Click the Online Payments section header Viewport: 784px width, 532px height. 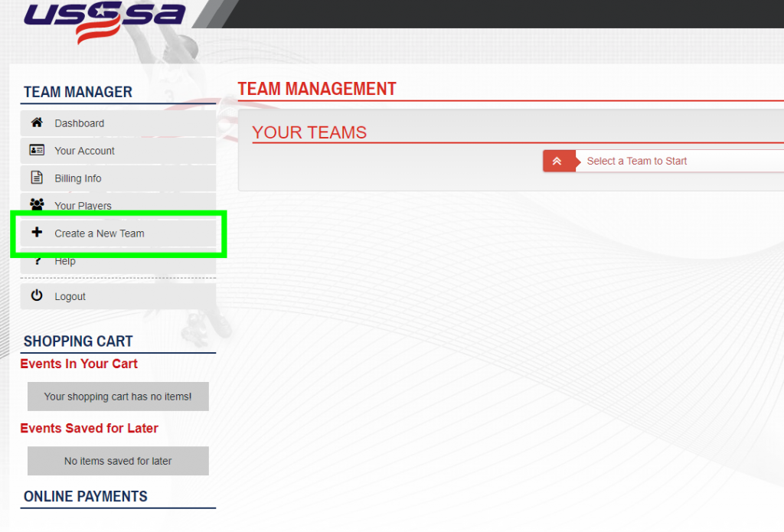(x=86, y=496)
